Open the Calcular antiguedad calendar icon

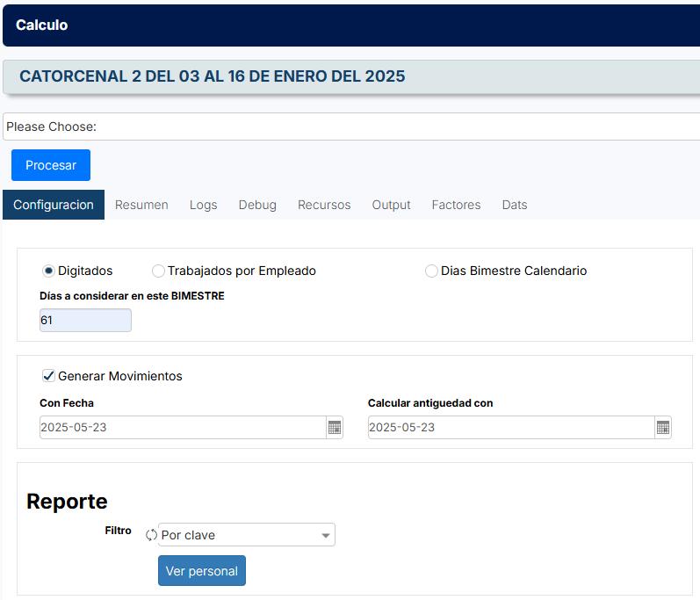[x=663, y=428]
